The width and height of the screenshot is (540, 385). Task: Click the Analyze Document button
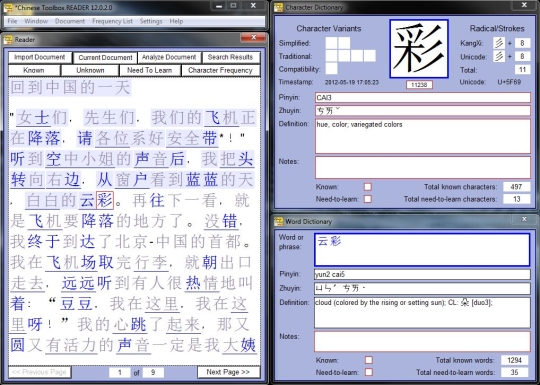[169, 57]
